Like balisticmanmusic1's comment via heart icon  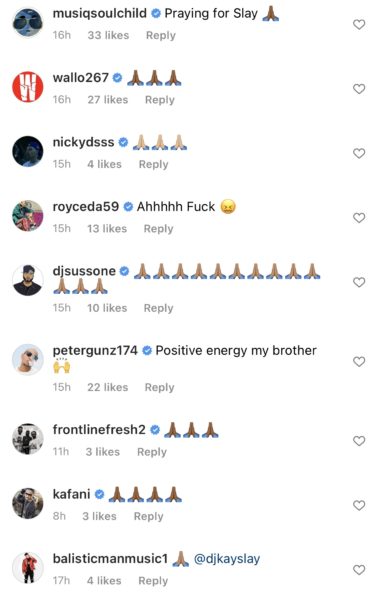coord(359,569)
